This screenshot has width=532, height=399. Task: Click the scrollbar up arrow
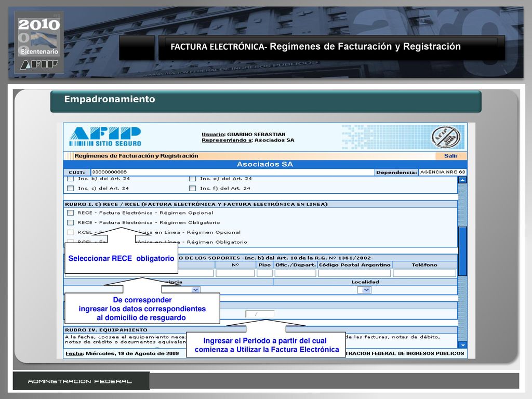(x=462, y=180)
